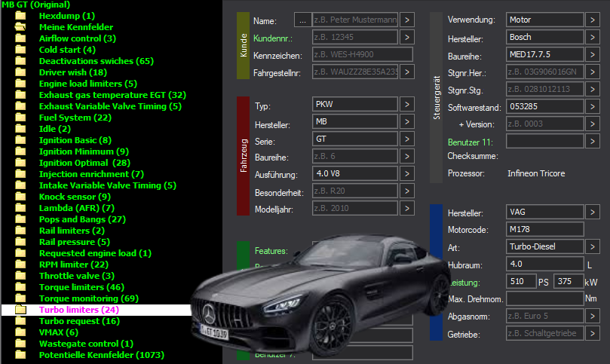Click the folder icon beside Pops and Bangs (27)
The image size is (610, 364).
20,219
